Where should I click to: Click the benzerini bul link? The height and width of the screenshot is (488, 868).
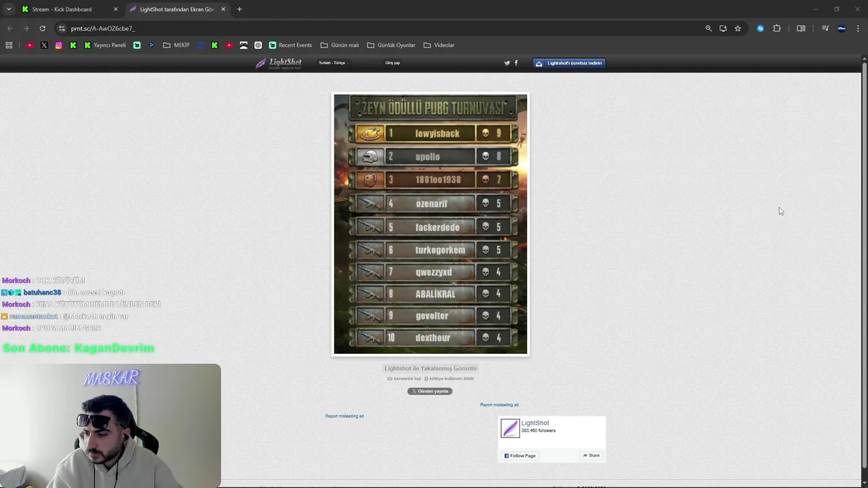pyautogui.click(x=404, y=379)
